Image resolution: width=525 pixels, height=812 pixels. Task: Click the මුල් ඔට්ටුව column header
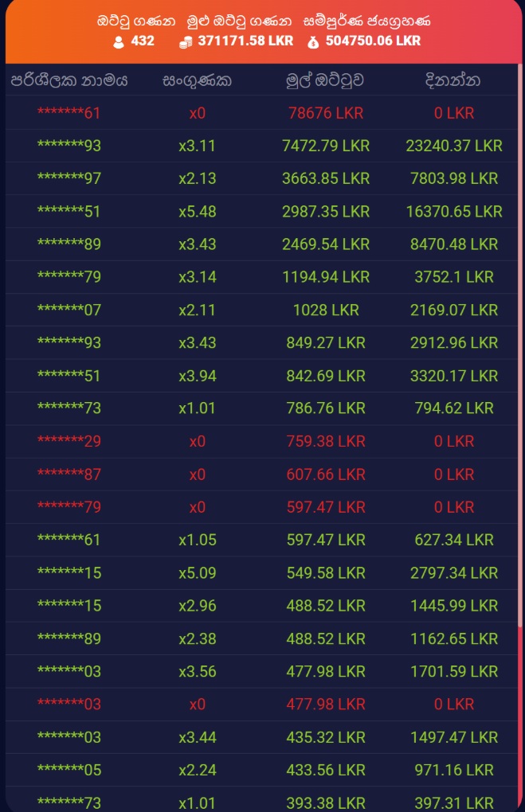coord(325,80)
